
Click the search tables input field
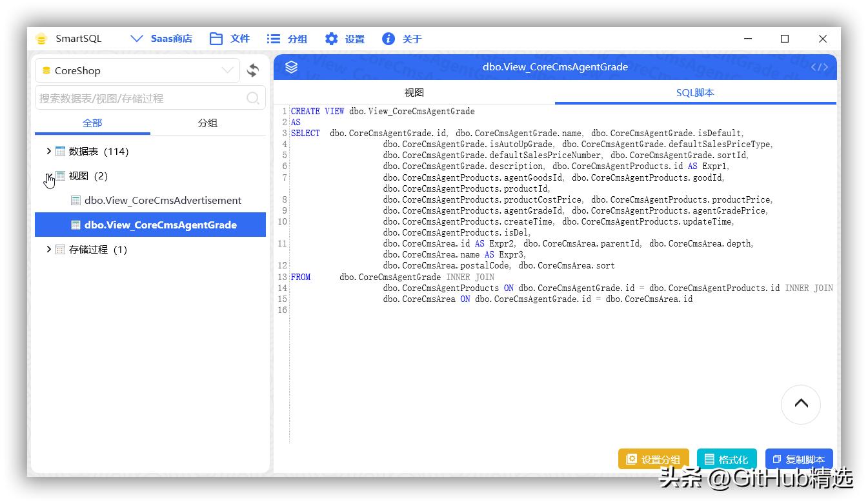[x=139, y=98]
